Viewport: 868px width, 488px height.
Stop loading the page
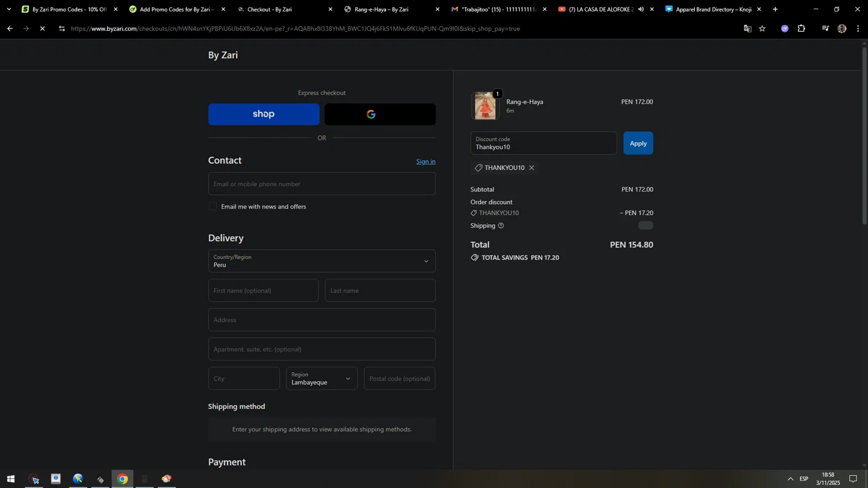(x=42, y=28)
